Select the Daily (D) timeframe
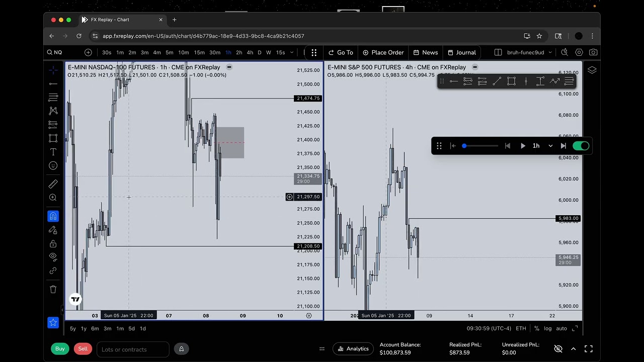The image size is (644, 362). [x=260, y=52]
